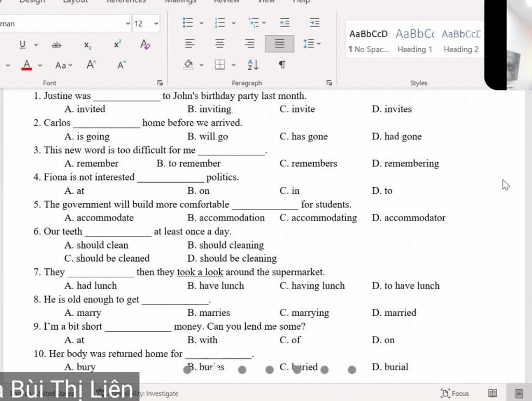Click answer 'D. burial'
Image resolution: width=532 pixels, height=401 pixels.
coord(390,367)
